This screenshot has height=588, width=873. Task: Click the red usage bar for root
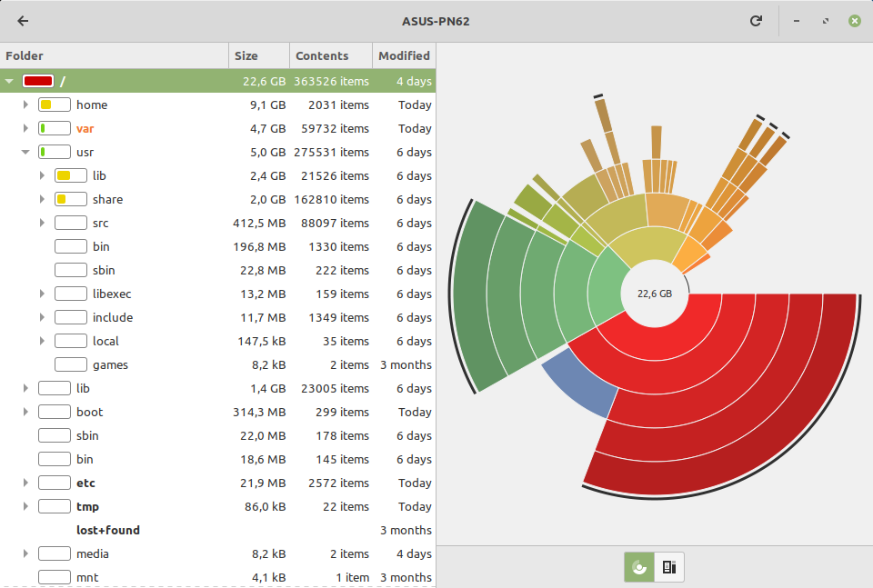pyautogui.click(x=38, y=82)
